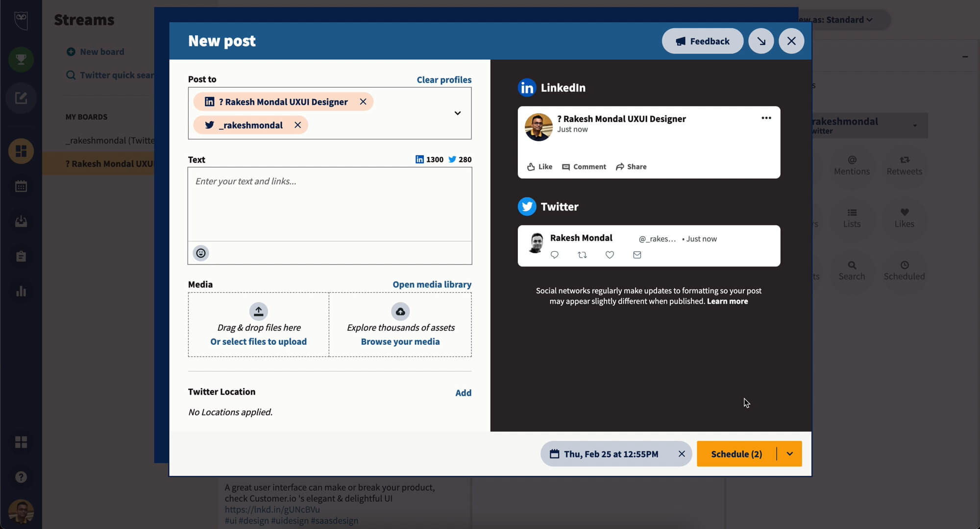Click the Feedback button
This screenshot has width=980, height=529.
(702, 41)
